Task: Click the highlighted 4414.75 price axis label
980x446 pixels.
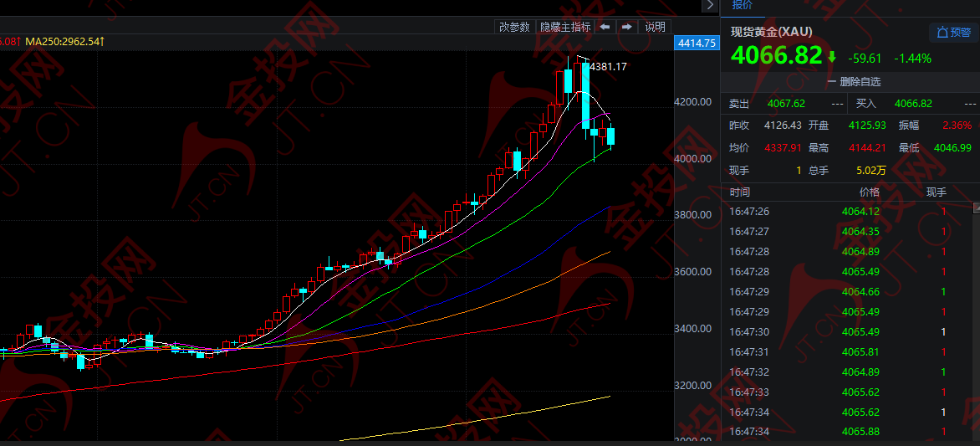Action: pyautogui.click(x=696, y=44)
